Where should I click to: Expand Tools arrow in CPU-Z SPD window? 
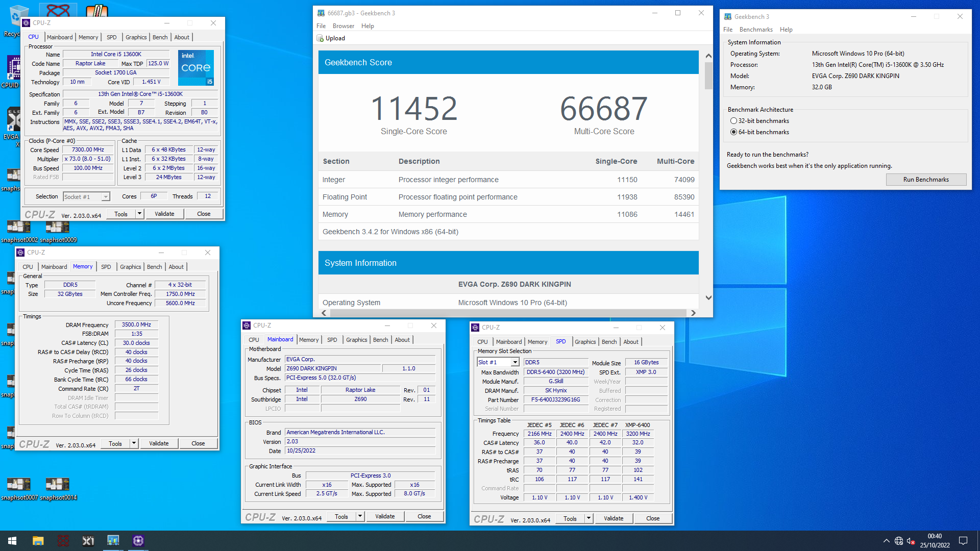point(589,519)
